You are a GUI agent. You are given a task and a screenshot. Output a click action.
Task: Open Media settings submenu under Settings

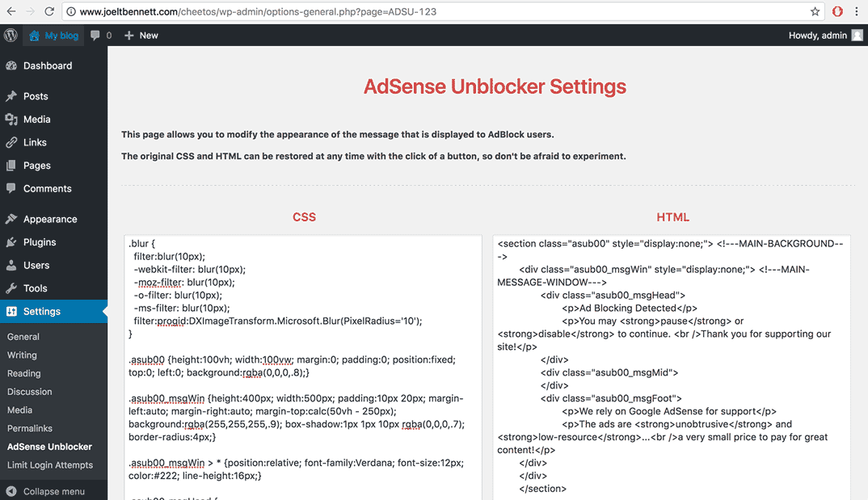pyautogui.click(x=20, y=410)
